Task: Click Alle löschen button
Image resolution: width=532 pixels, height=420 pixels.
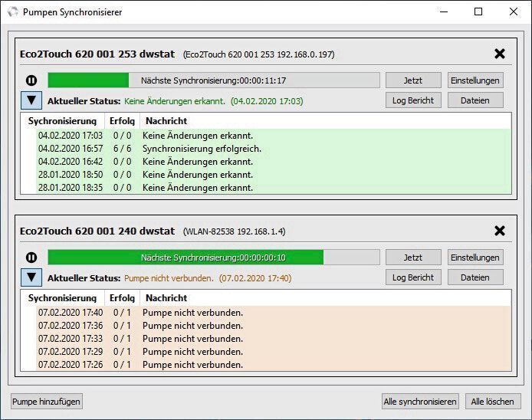Action: [x=493, y=402]
